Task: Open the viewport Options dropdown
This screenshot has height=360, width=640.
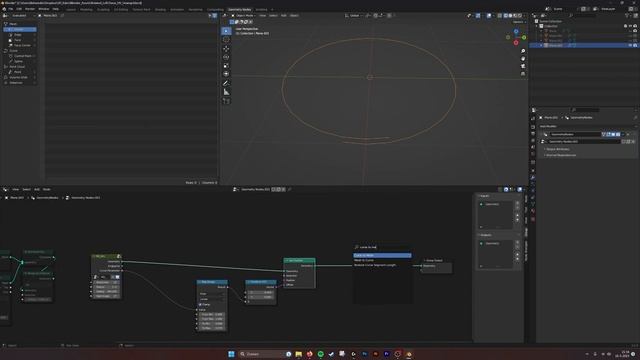Action: 518,22
